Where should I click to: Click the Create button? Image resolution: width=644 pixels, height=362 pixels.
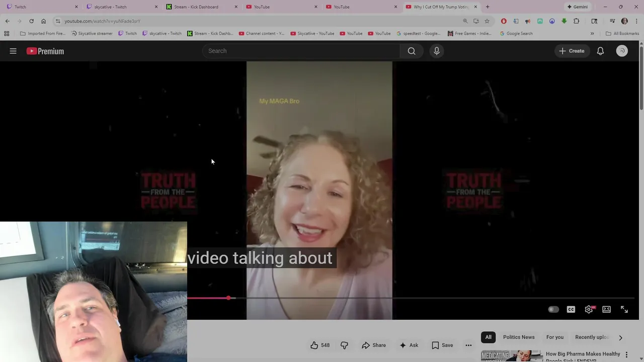[x=572, y=51]
